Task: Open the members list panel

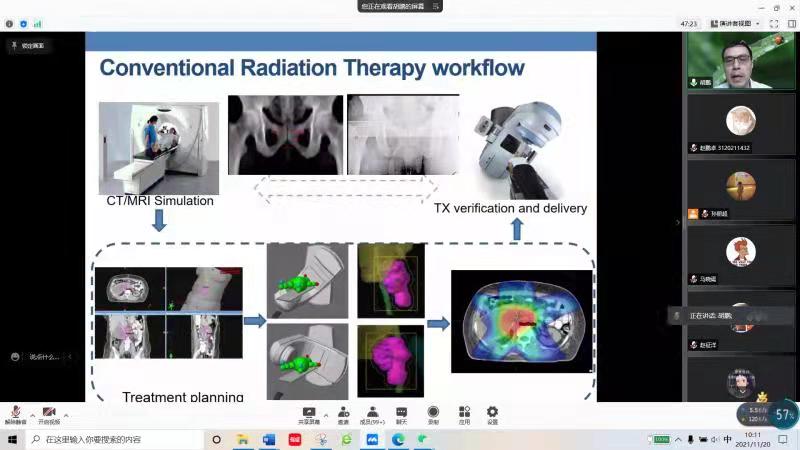Action: 372,412
